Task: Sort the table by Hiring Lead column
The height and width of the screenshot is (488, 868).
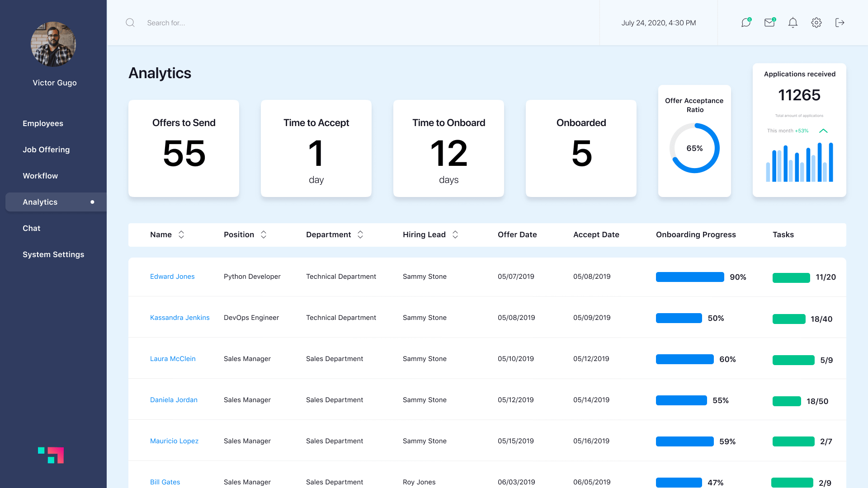Action: tap(455, 235)
